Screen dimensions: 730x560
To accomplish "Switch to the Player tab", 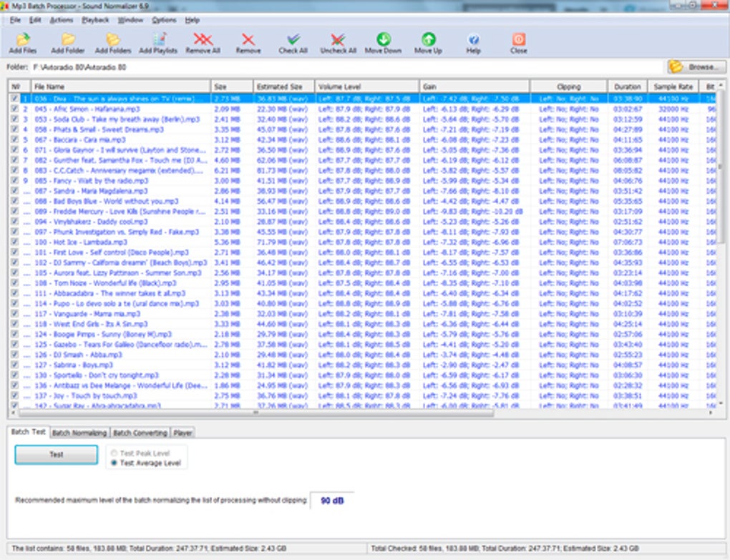I will (182, 433).
